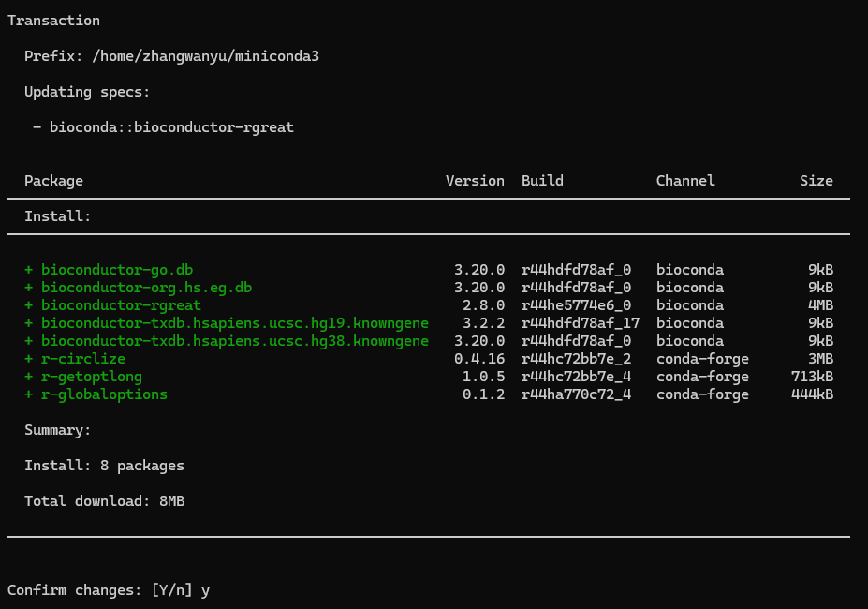The height and width of the screenshot is (609, 868).
Task: Click the r-globaloptions package name
Action: (104, 394)
